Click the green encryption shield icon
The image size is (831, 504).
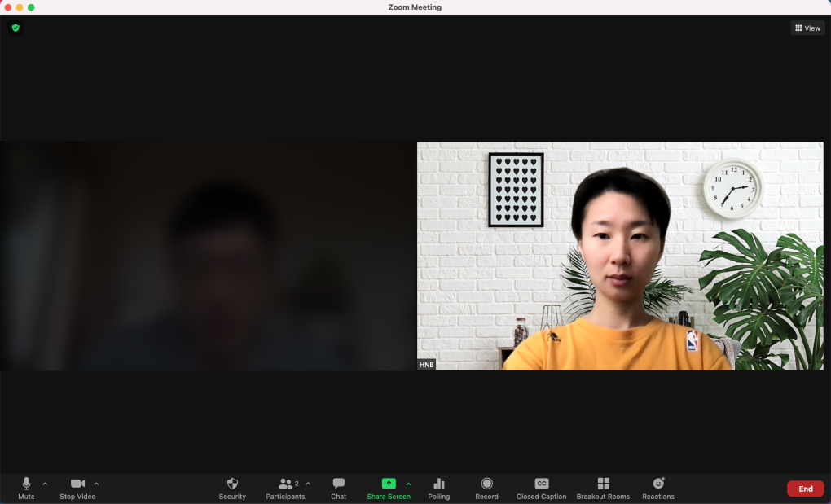[x=15, y=28]
